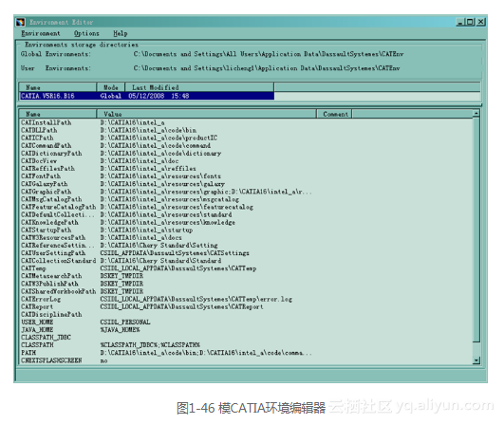Click the Environment Editor title bar icon
Screen dimensions: 504x424
(x=21, y=22)
